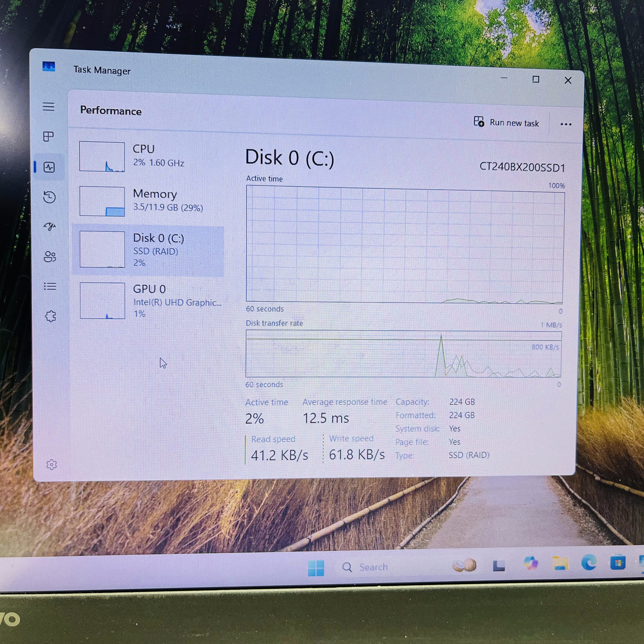
Task: Launch Microsoft Edge from the taskbar
Action: (589, 563)
